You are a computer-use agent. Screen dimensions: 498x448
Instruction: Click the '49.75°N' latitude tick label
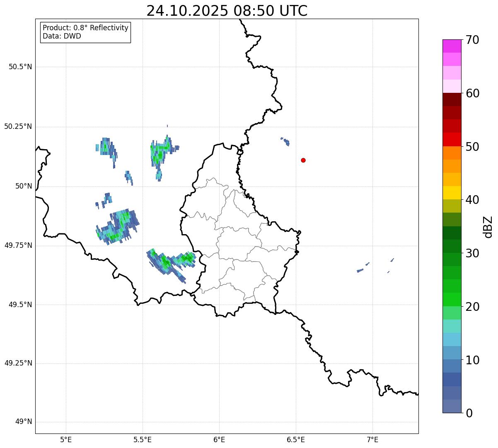[x=18, y=245]
